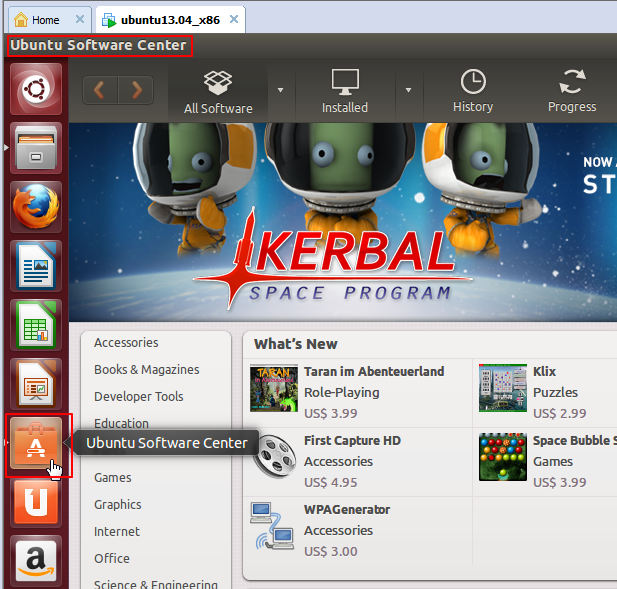The height and width of the screenshot is (589, 617).
Task: Open the Files manager launcher icon
Action: click(36, 148)
